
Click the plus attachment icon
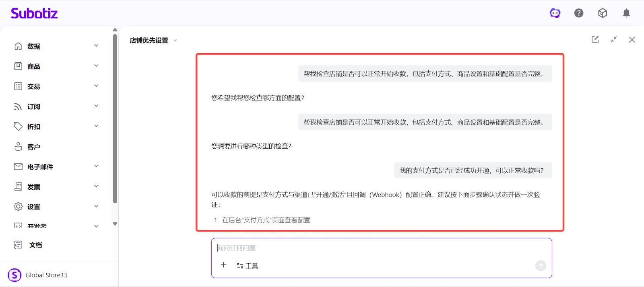[x=224, y=265]
